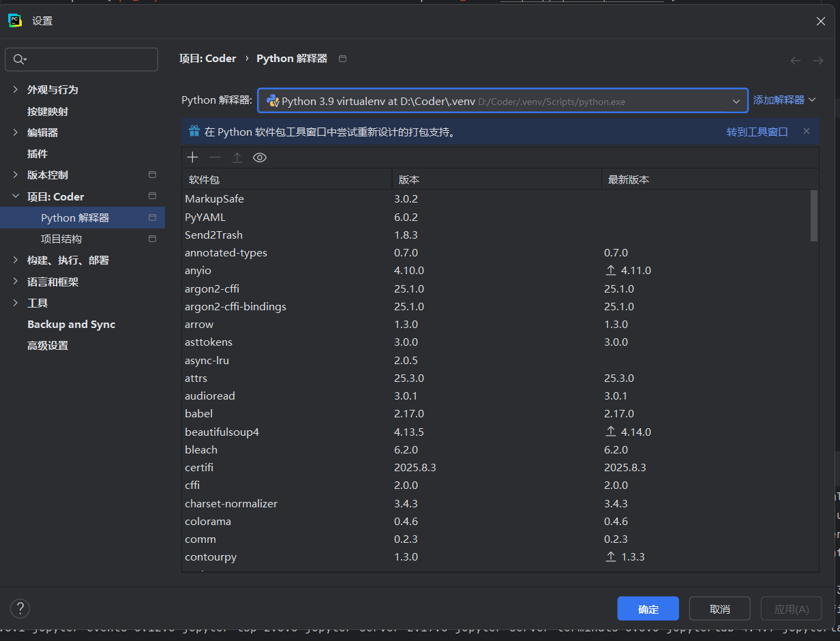Click the project-level icon beside 项目结构
840x641 pixels.
point(153,239)
